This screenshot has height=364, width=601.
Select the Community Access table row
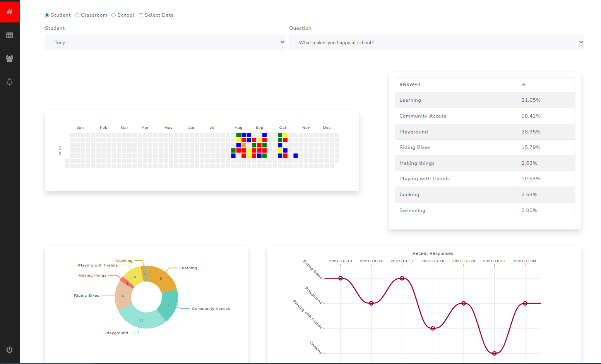pos(485,116)
